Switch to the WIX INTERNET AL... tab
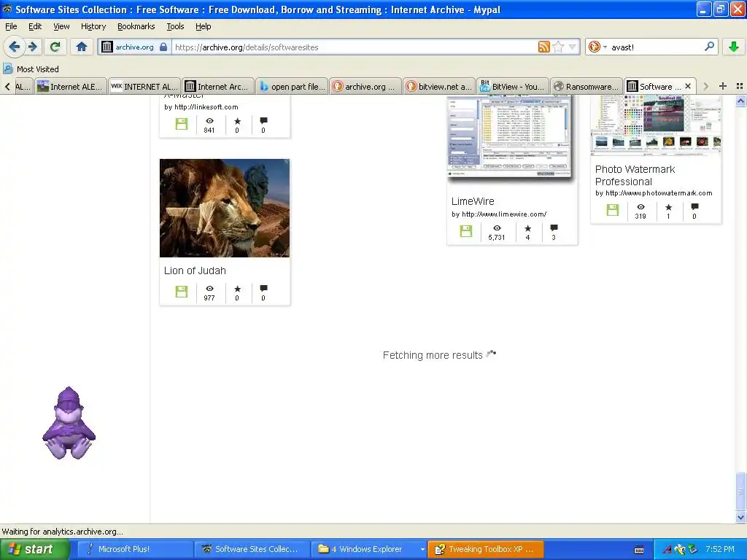Screen dimensions: 747x560 coord(144,87)
